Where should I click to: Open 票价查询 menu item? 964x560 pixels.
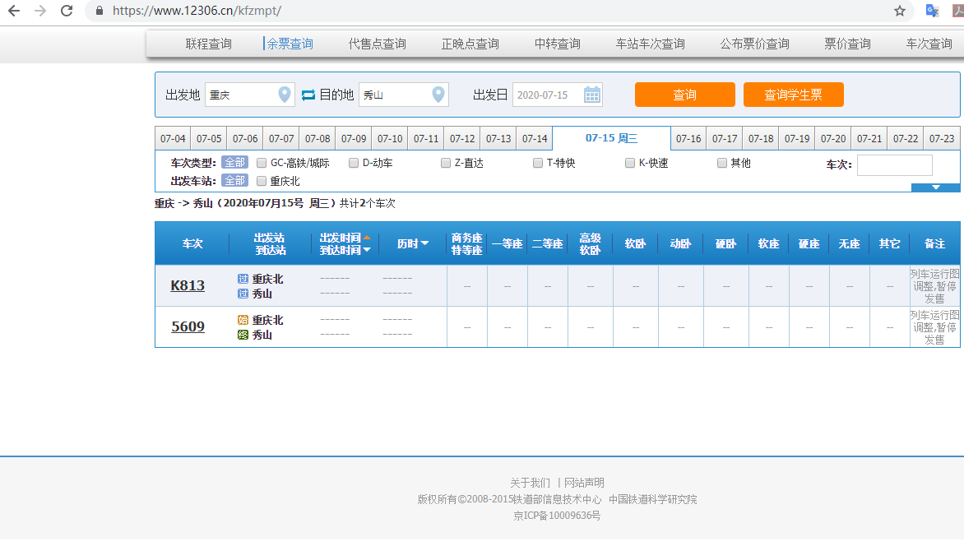click(x=847, y=44)
